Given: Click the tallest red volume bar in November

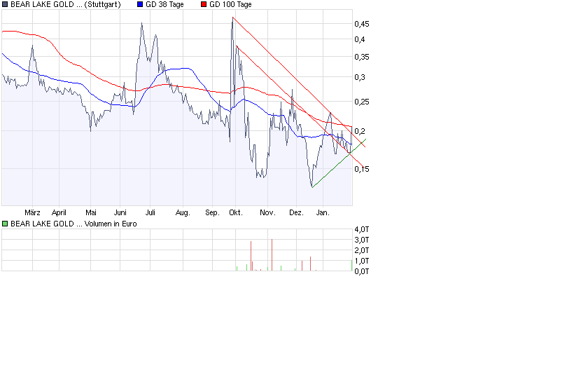Looking at the screenshot, I should point(272,254).
